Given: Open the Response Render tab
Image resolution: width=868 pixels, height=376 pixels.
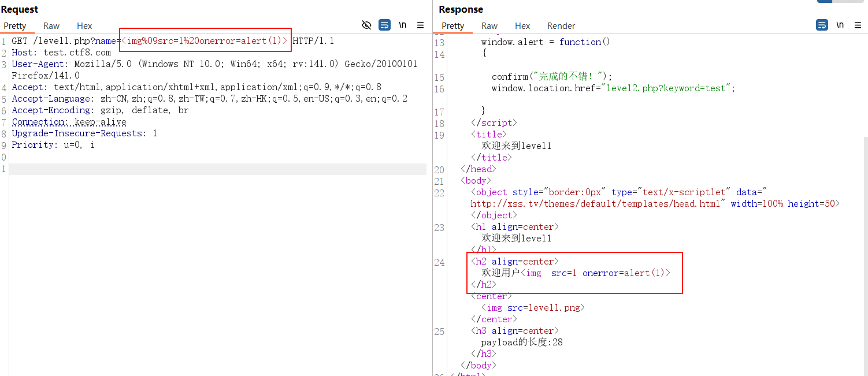Looking at the screenshot, I should [x=561, y=26].
